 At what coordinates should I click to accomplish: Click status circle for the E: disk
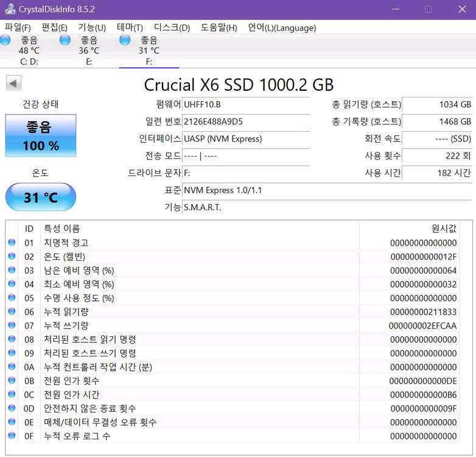[65, 40]
